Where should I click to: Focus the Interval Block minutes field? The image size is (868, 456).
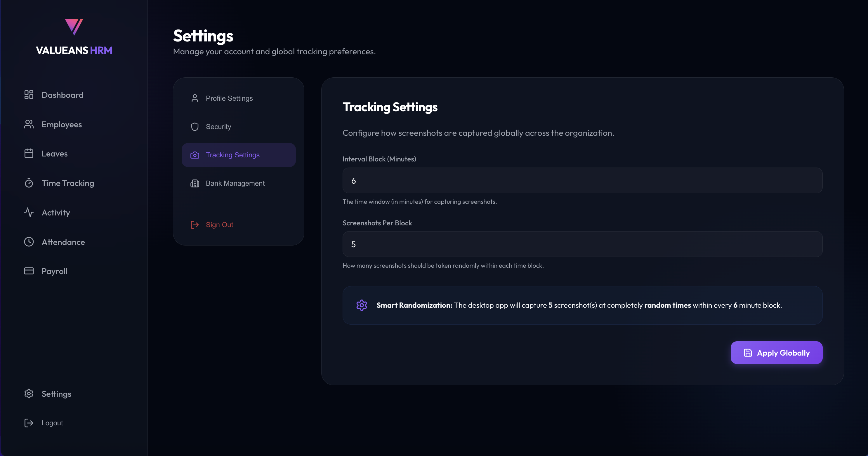coord(582,180)
